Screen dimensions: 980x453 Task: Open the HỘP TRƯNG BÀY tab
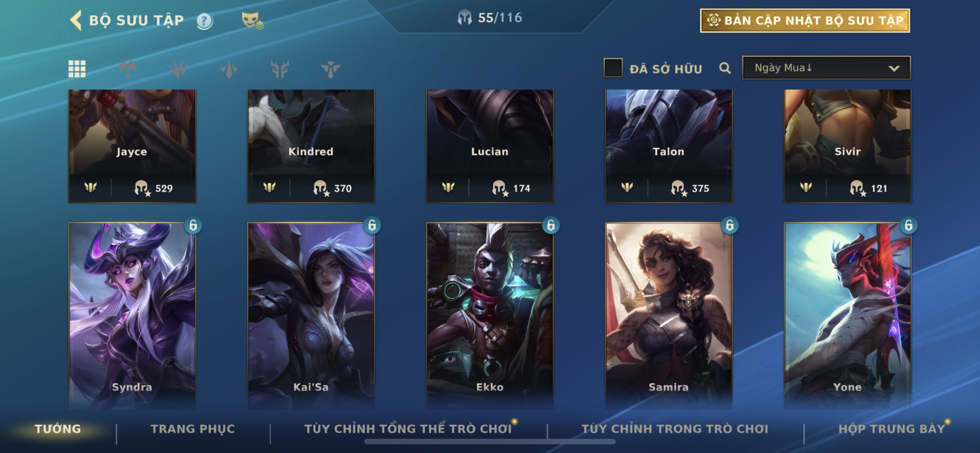click(891, 429)
